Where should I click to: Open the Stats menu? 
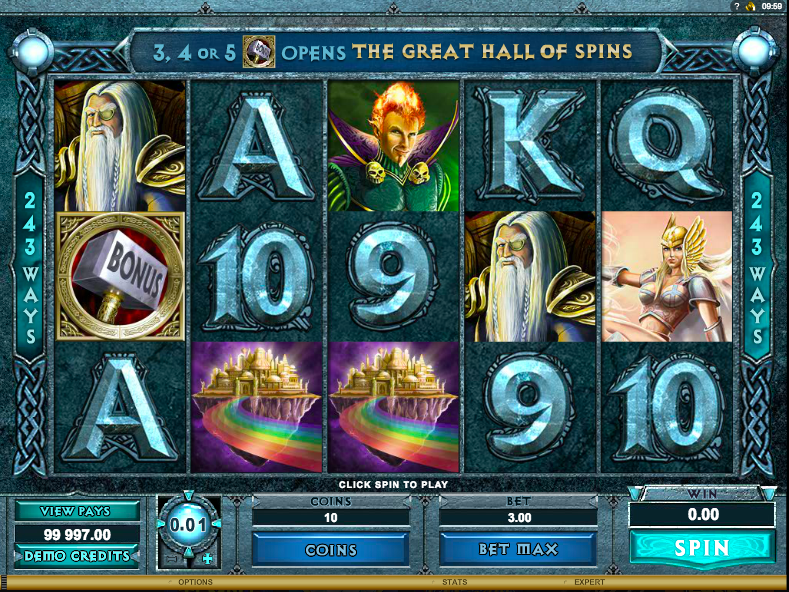(x=454, y=582)
